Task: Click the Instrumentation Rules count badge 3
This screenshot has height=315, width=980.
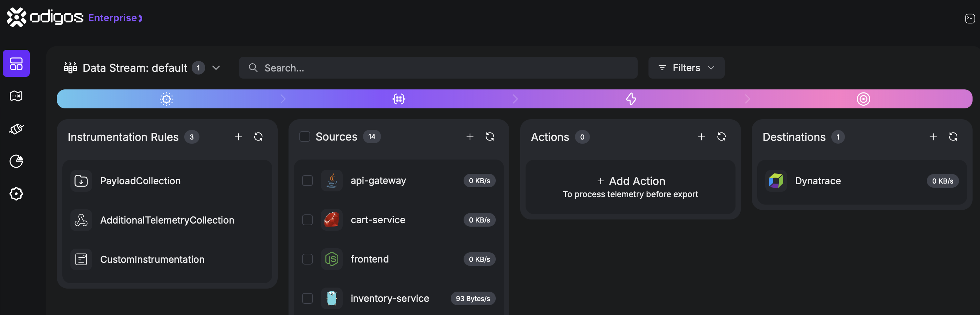Action: pyautogui.click(x=192, y=137)
